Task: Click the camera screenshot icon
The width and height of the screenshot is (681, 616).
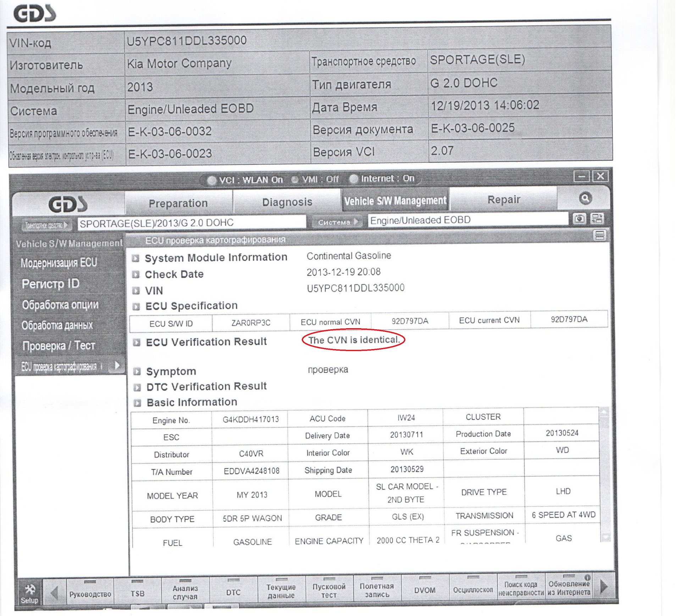Action: [x=579, y=219]
